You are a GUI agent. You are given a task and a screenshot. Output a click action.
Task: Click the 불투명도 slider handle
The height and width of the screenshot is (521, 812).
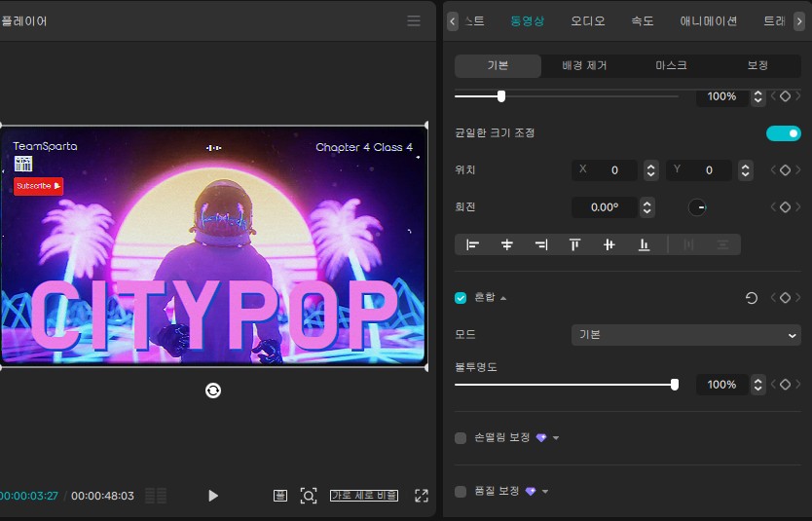tap(675, 385)
